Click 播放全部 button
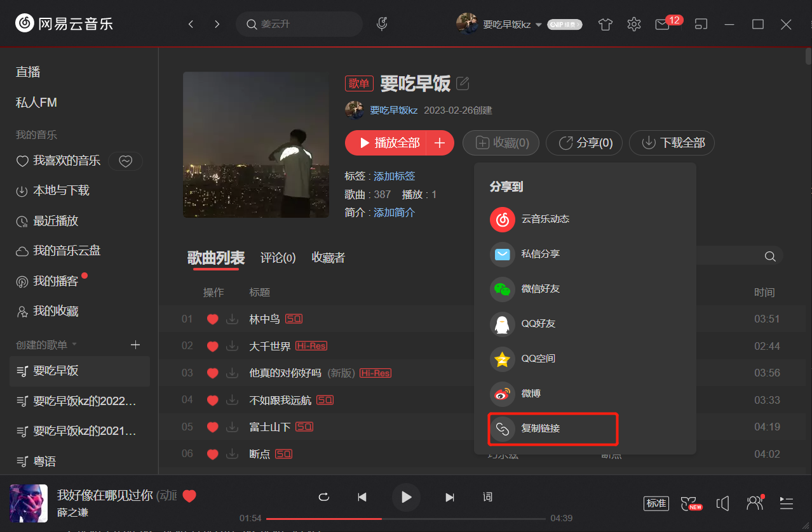Viewport: 812px width, 532px height. click(386, 143)
